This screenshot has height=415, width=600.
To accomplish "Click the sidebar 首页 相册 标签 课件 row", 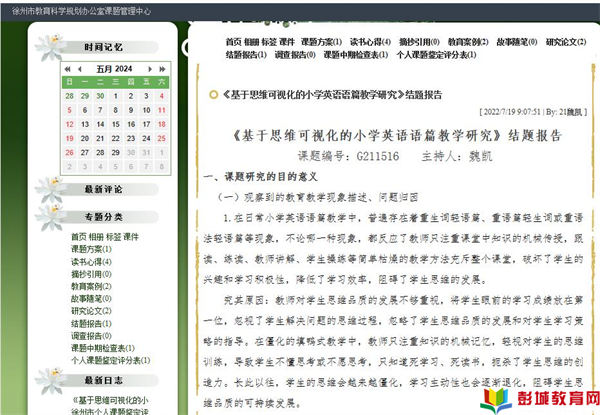I will 105,237.
